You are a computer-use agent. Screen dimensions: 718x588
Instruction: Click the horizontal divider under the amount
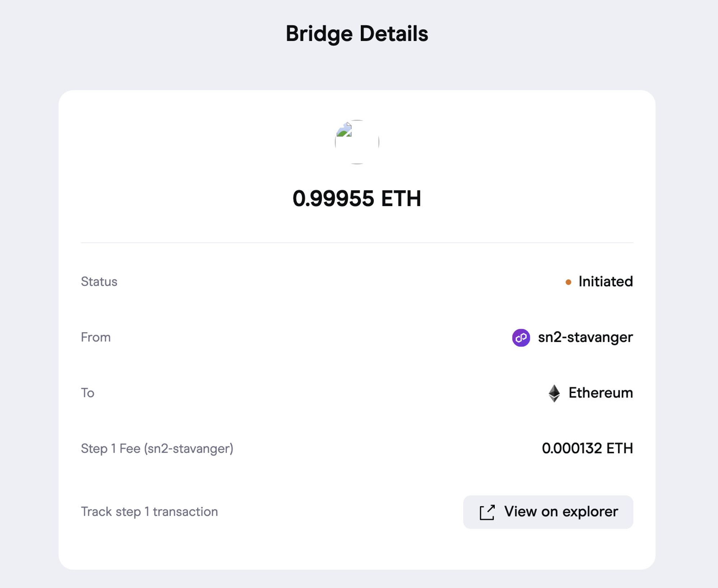[x=357, y=243]
